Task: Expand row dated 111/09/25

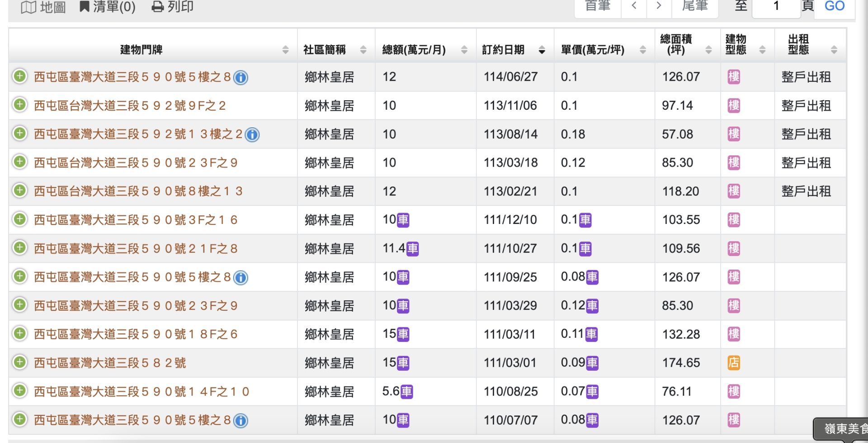Action: coord(19,276)
